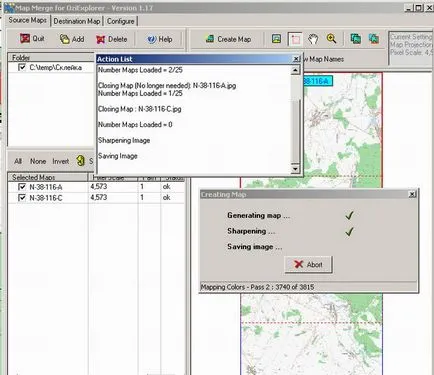Open the Configure tab
This screenshot has width=434, height=375.
[121, 21]
